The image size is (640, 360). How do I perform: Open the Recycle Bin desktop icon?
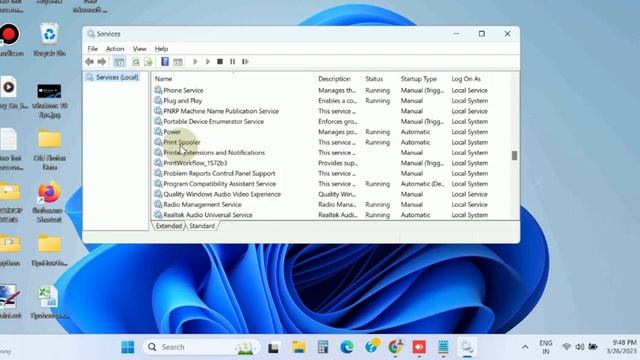[x=49, y=39]
